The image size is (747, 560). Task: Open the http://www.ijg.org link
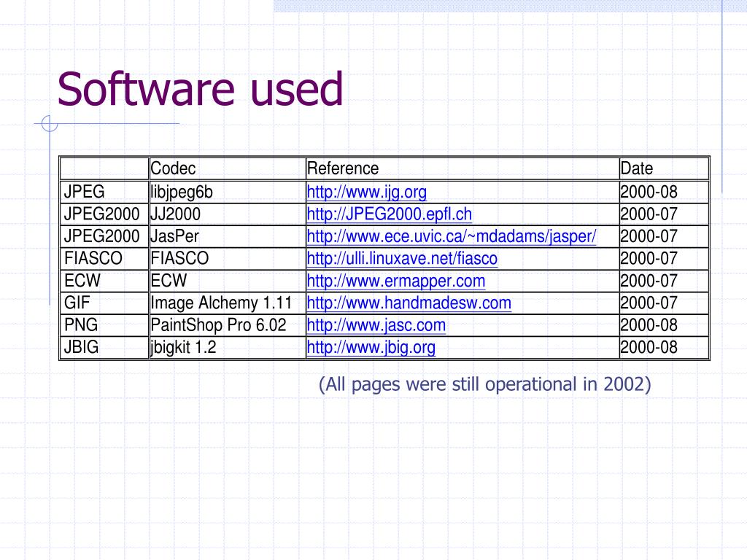(x=366, y=192)
